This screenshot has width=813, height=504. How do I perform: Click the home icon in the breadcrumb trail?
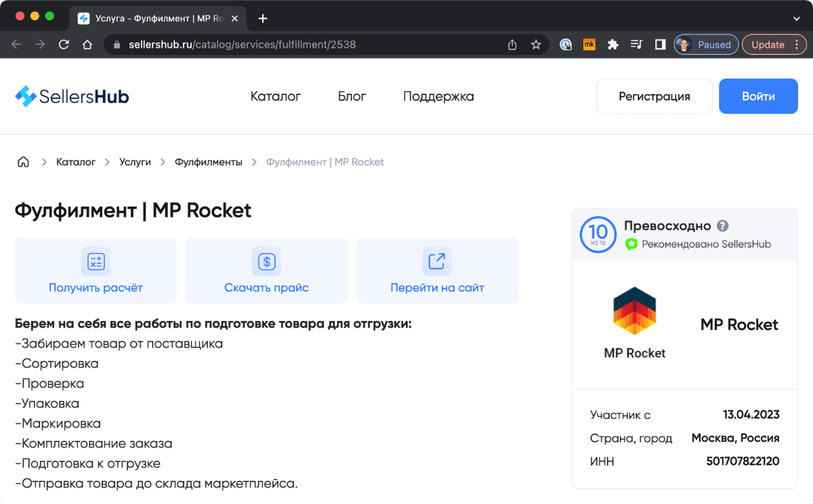point(23,161)
